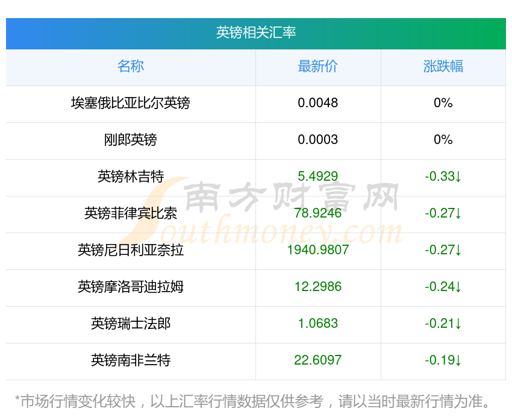
Task: Click the 最新价 column header
Action: [x=318, y=66]
